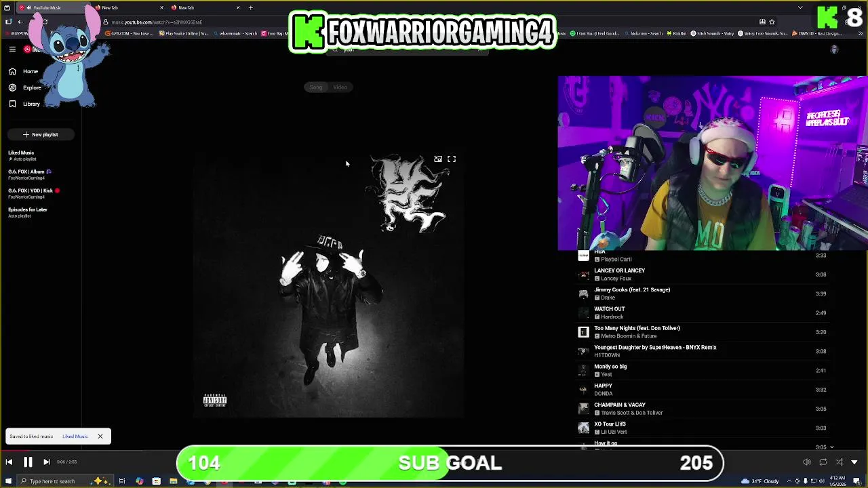Open the KickBot bookmark

tap(675, 33)
